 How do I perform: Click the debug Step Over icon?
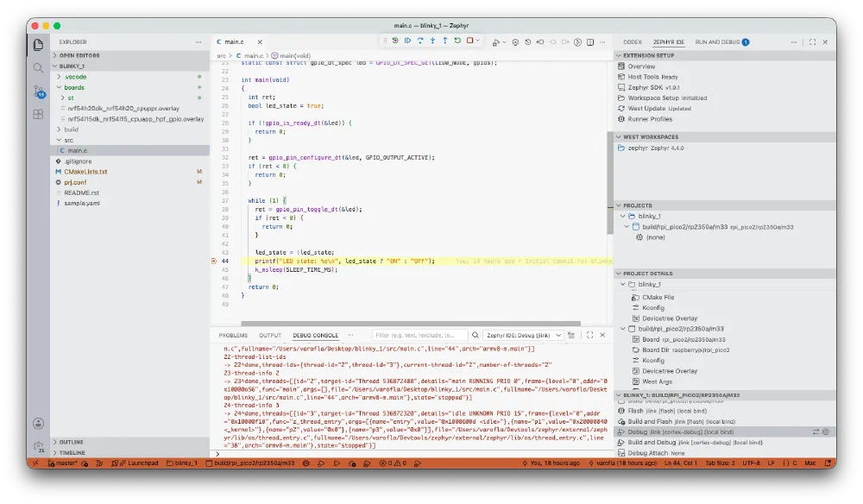420,41
